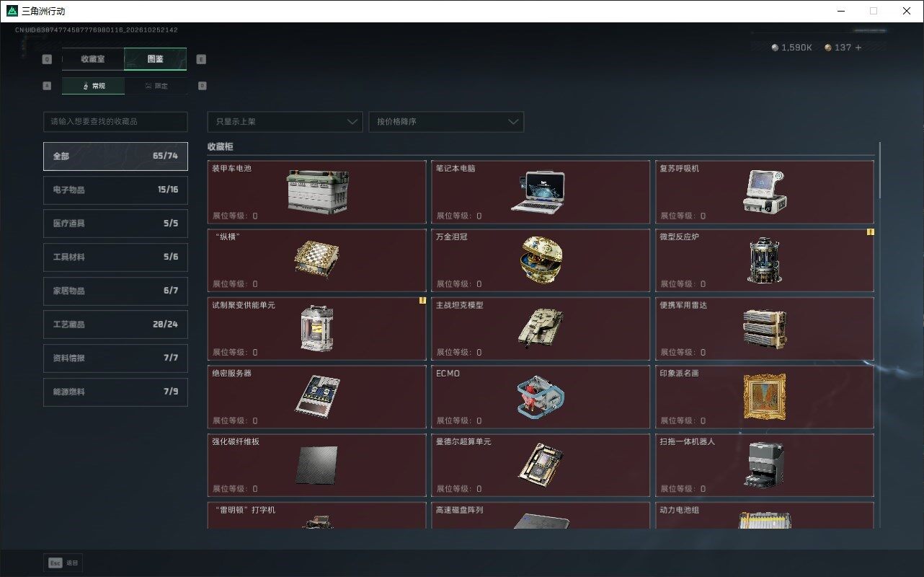
Task: Filter by 电子物品 category
Action: click(x=115, y=190)
